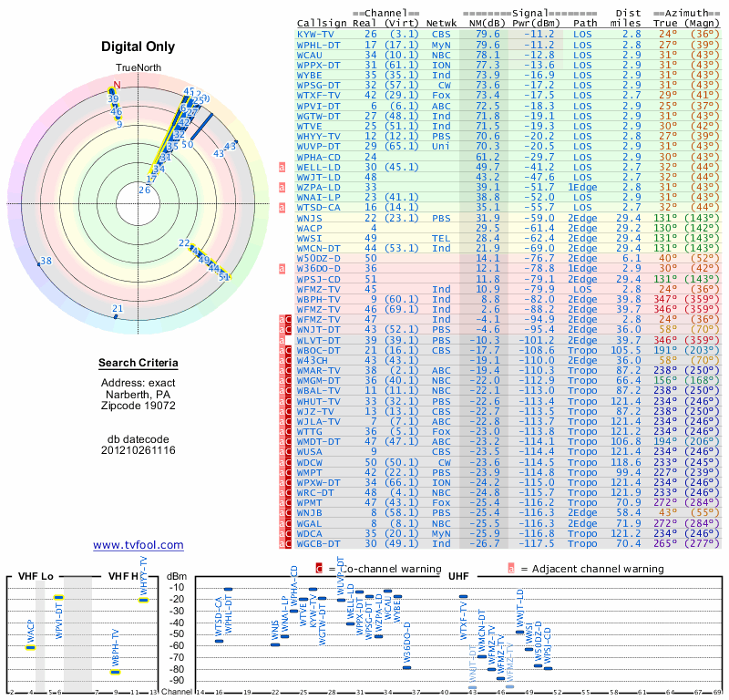The height and width of the screenshot is (700, 729).
Task: Click the WTXF-TV callsign in the table
Action: (318, 96)
